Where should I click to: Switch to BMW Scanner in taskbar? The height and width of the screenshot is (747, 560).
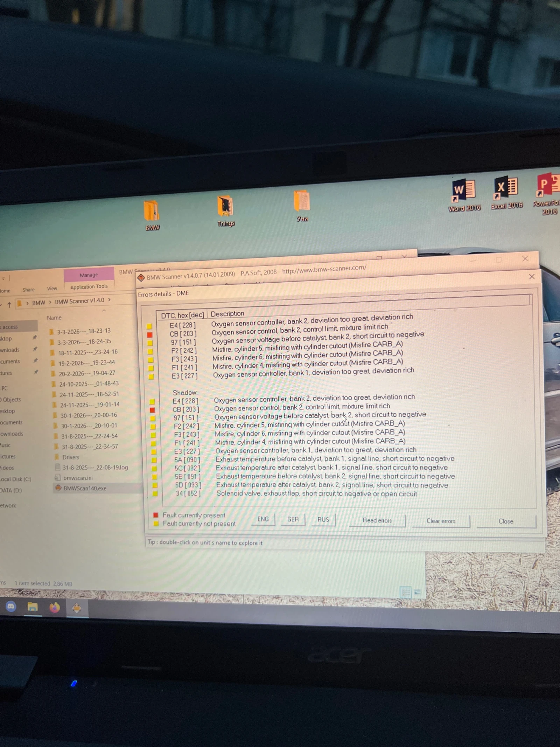point(77,608)
